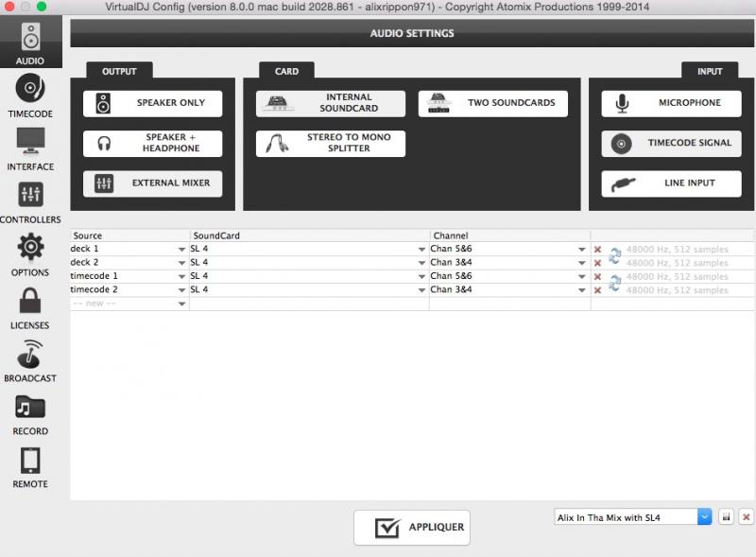Select Microphone input
756x557 pixels.
tap(671, 103)
